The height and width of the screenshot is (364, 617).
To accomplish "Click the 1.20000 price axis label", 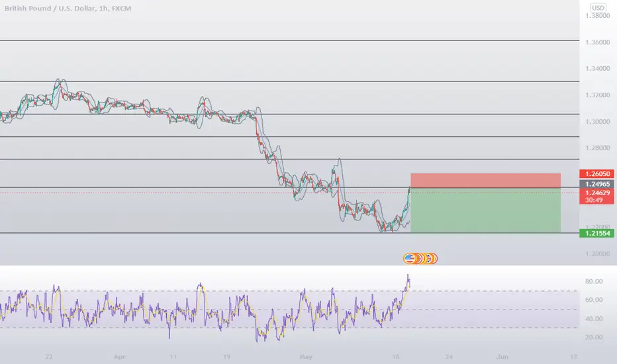I will coord(597,254).
